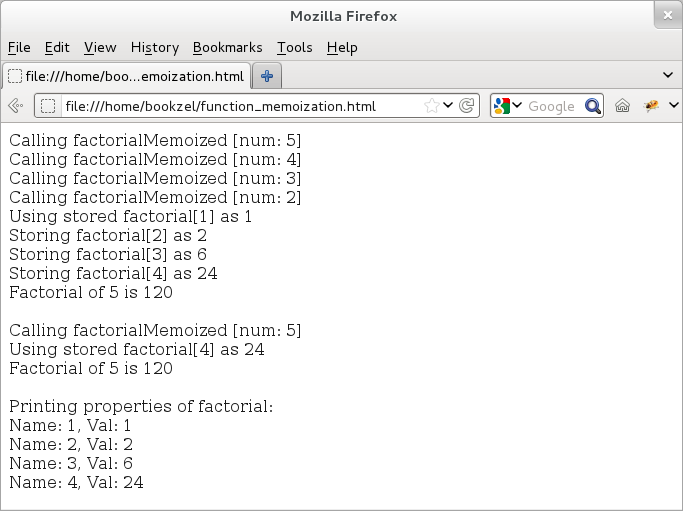Expand the URL history dropdown arrow
The width and height of the screenshot is (683, 511).
448,105
